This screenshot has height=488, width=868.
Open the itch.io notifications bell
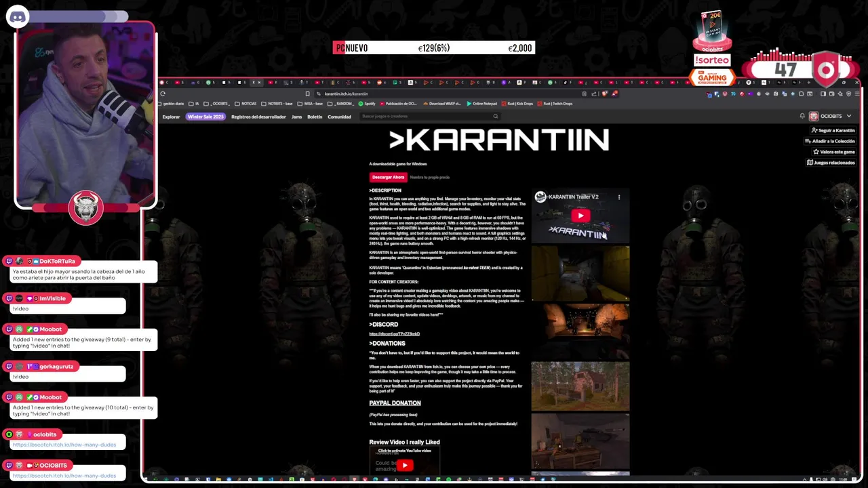click(x=802, y=116)
